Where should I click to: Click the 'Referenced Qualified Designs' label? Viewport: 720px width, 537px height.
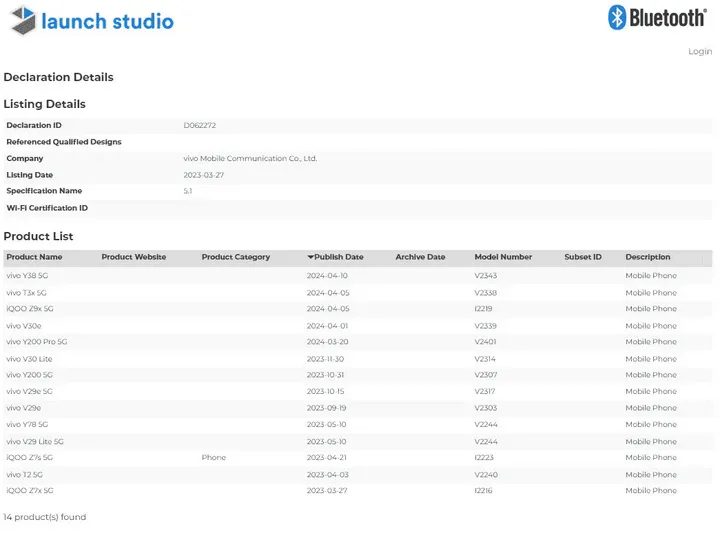(64, 142)
